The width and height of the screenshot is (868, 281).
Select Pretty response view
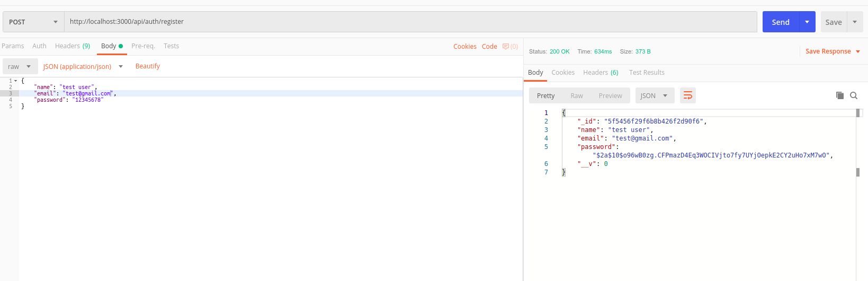[x=545, y=95]
